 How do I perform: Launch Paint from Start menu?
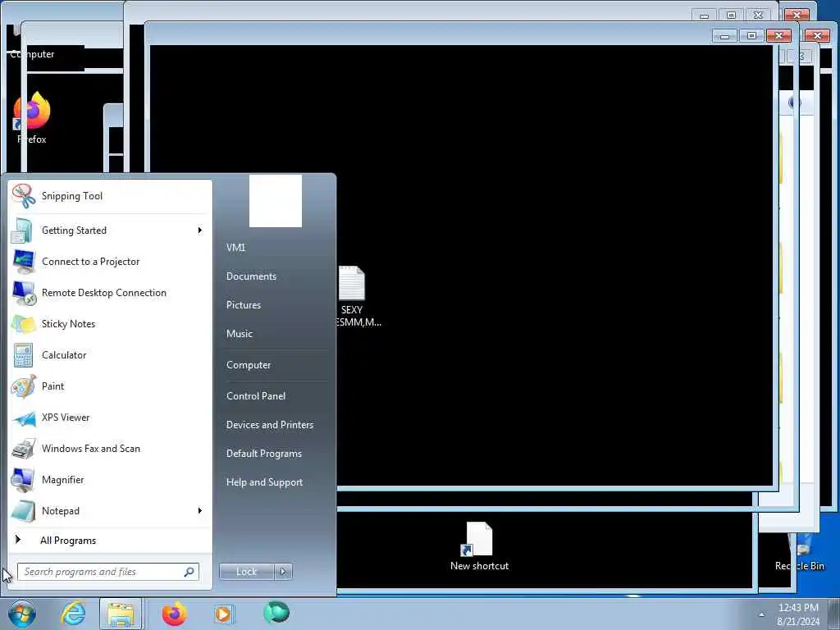pos(110,386)
